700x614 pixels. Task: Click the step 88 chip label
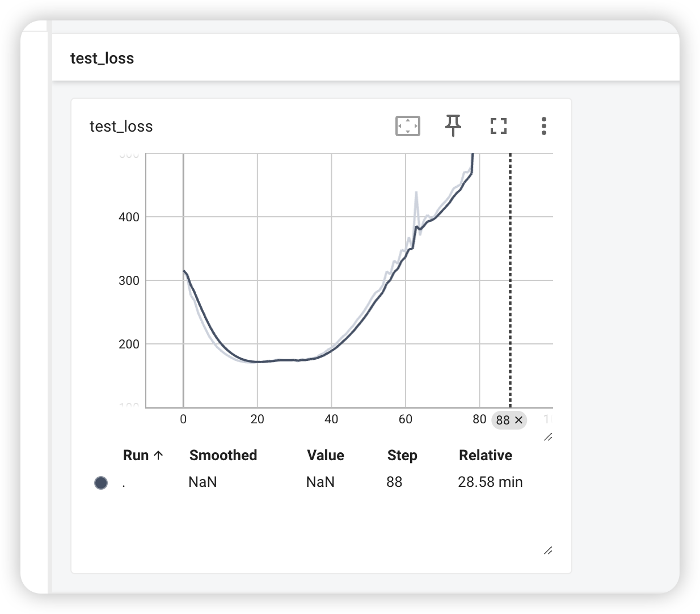pyautogui.click(x=503, y=420)
